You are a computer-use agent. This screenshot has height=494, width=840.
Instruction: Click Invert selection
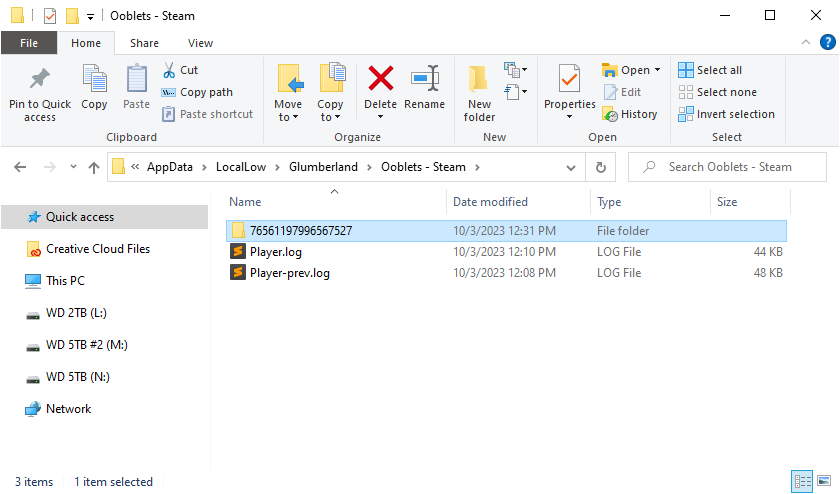(726, 114)
